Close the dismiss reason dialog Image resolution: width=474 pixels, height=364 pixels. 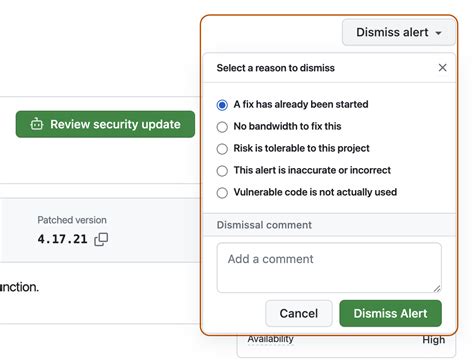coord(442,68)
